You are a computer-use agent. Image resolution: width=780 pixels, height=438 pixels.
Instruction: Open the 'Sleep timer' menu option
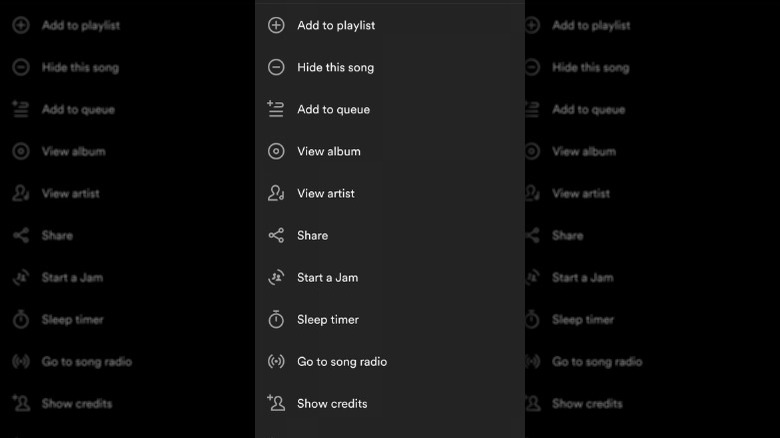(327, 319)
